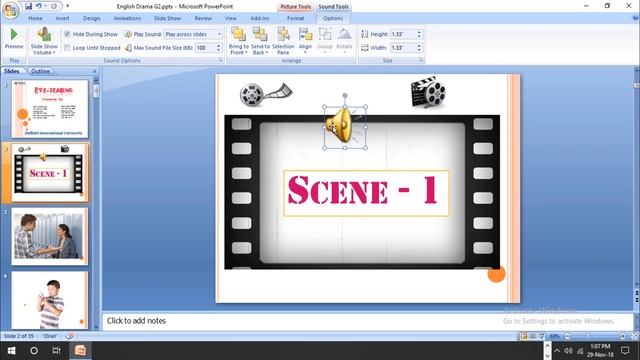Screen dimensions: 640x360
Task: Click Send to Back icon
Action: pos(260,34)
